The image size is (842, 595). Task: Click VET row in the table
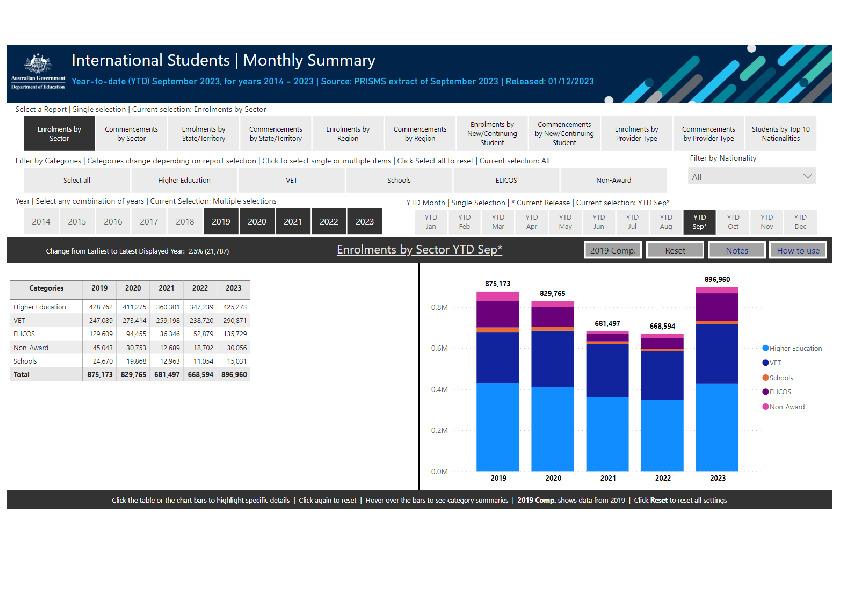point(130,320)
